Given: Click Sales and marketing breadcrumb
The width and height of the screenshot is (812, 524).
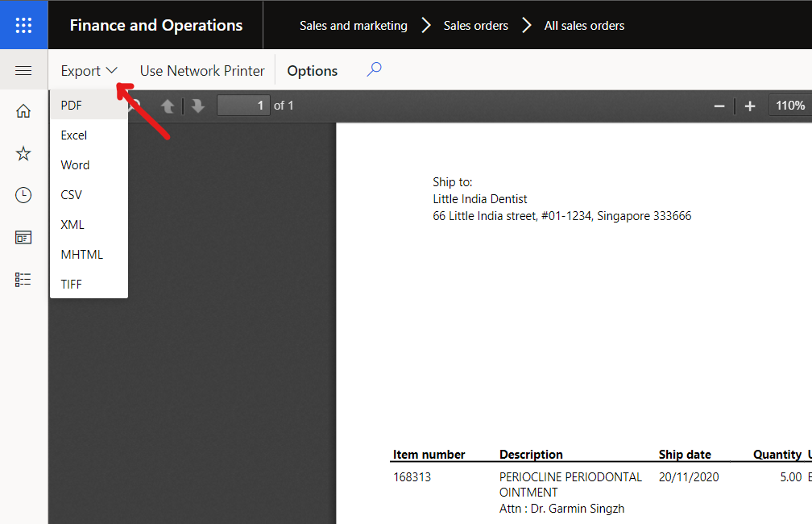Looking at the screenshot, I should click(354, 26).
